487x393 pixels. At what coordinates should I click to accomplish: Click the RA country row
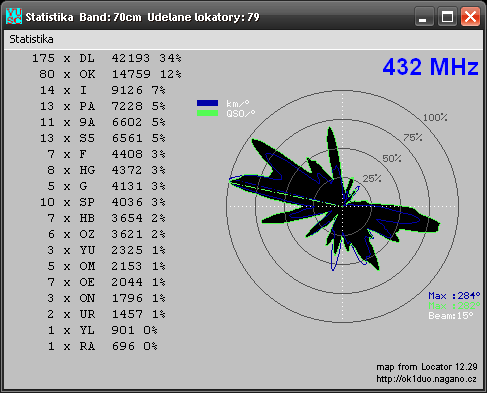pyautogui.click(x=103, y=346)
